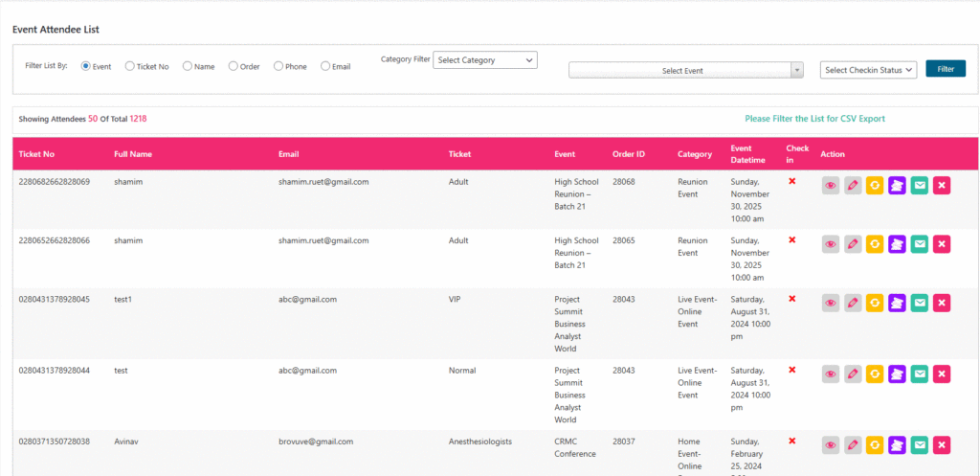The height and width of the screenshot is (476, 980).
Task: Toggle check-in red X for order 28068
Action: click(791, 181)
